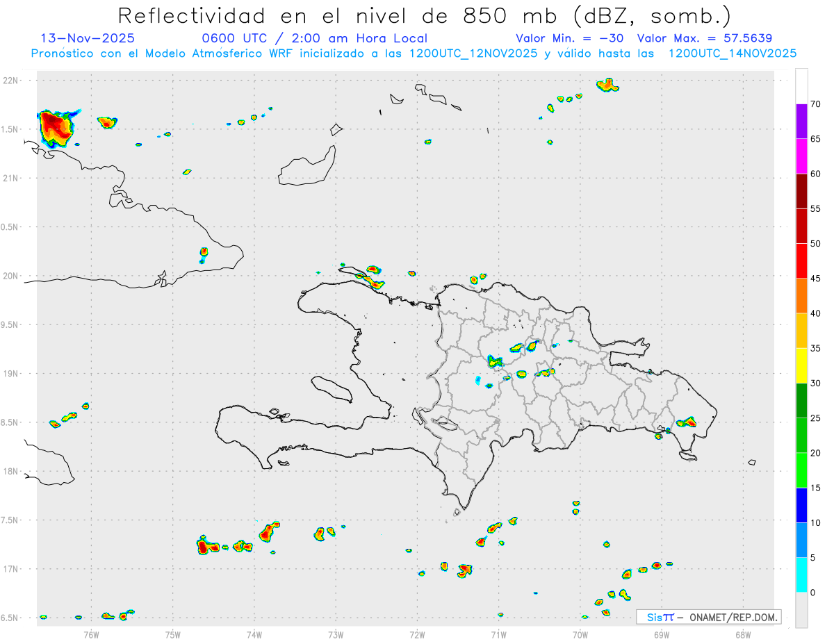The height and width of the screenshot is (644, 834).
Task: Click the '68W' longitude axis label
Action: pyautogui.click(x=743, y=634)
